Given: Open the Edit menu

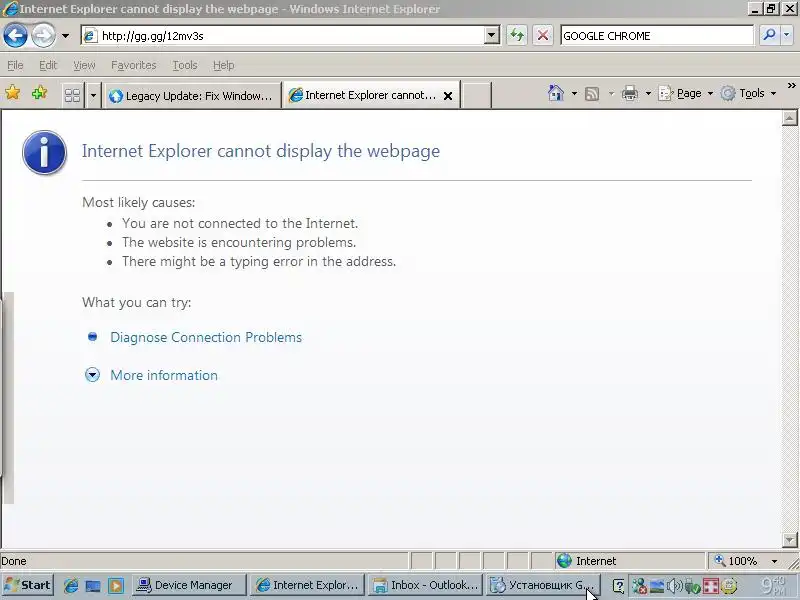Looking at the screenshot, I should point(48,65).
